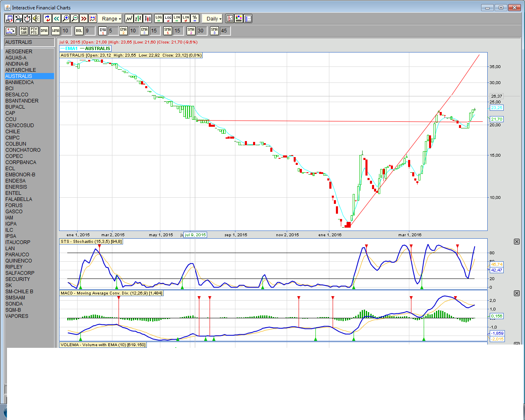
Task: Close the Stochastic indicator panel
Action: point(517,242)
